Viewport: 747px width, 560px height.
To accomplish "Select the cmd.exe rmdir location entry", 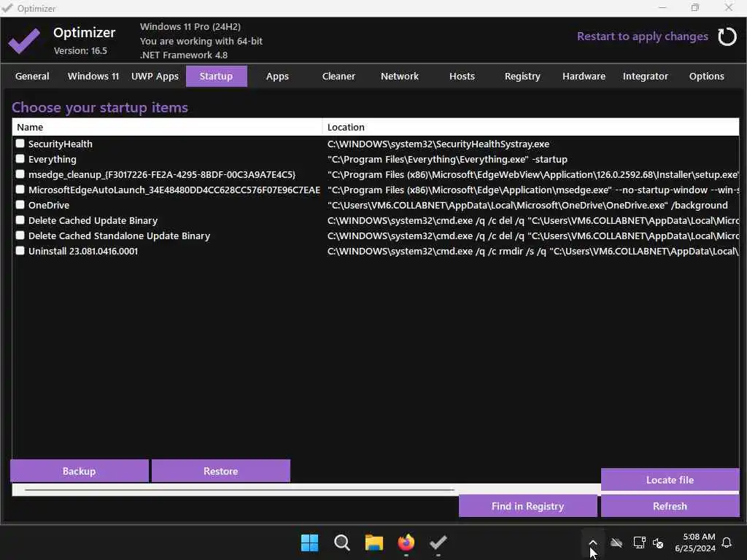I will click(x=533, y=251).
